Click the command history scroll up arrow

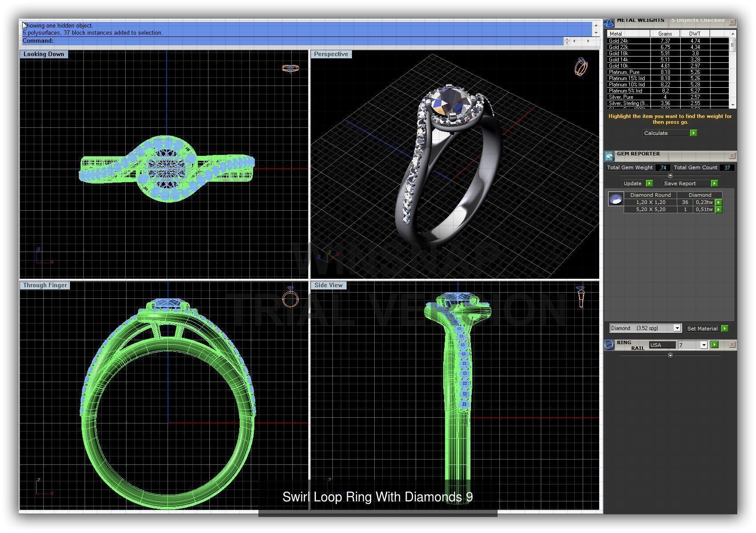pos(596,24)
